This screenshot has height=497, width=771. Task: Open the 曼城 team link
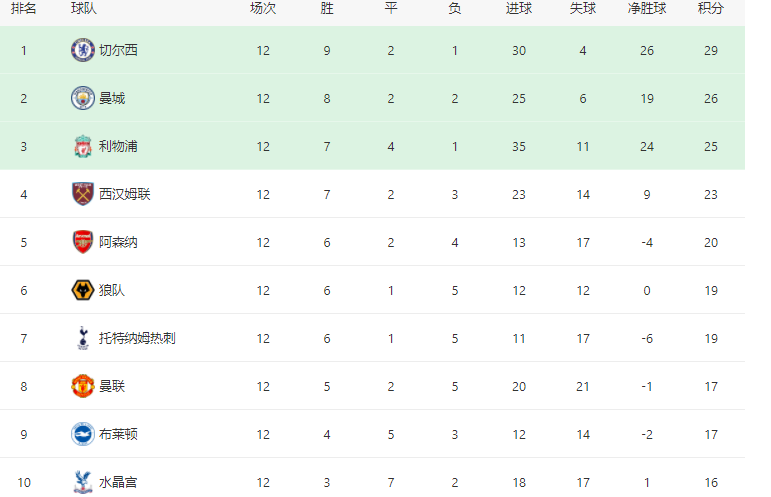tap(112, 98)
